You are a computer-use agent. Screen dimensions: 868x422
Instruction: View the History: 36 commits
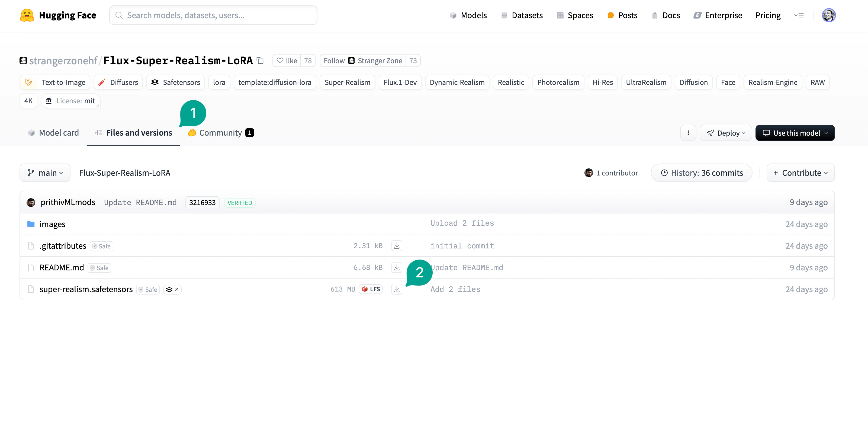pyautogui.click(x=701, y=172)
